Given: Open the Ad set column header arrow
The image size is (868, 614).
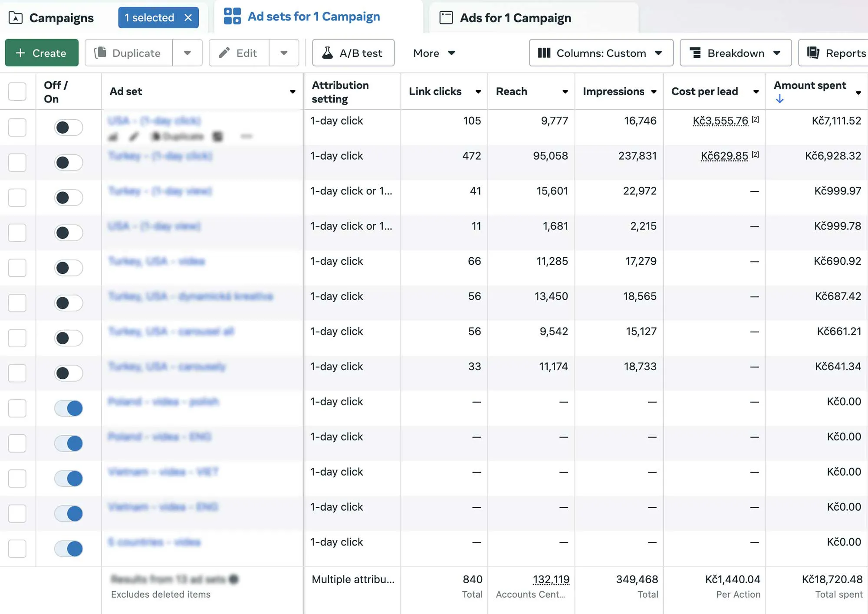Looking at the screenshot, I should coord(293,92).
